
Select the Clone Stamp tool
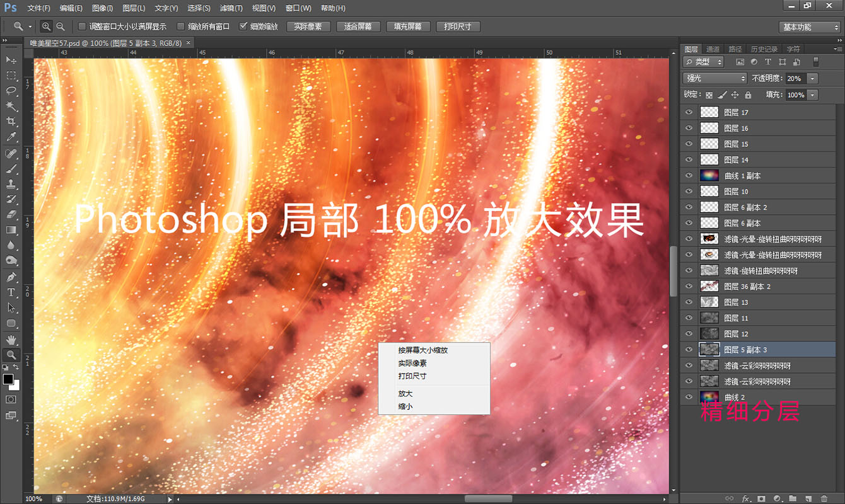tap(11, 185)
